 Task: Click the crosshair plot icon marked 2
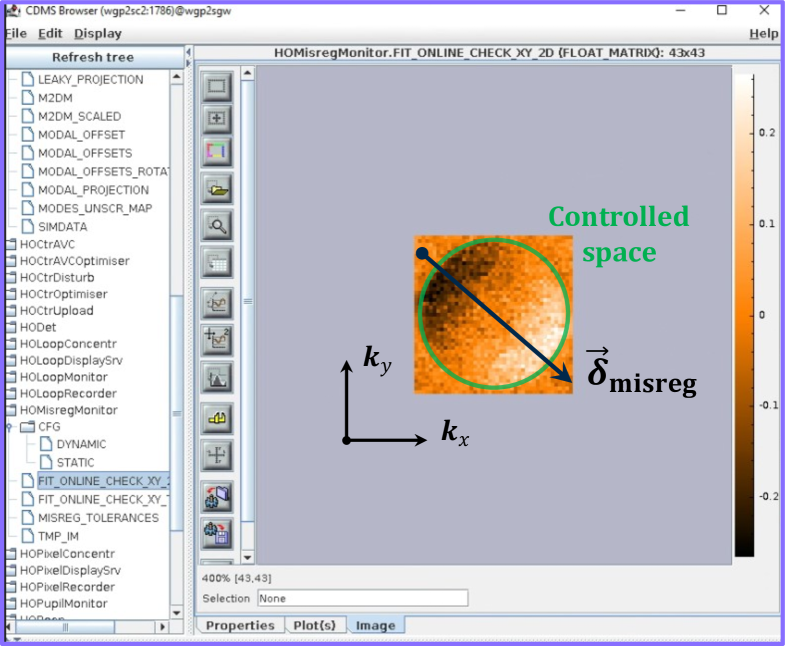(217, 340)
